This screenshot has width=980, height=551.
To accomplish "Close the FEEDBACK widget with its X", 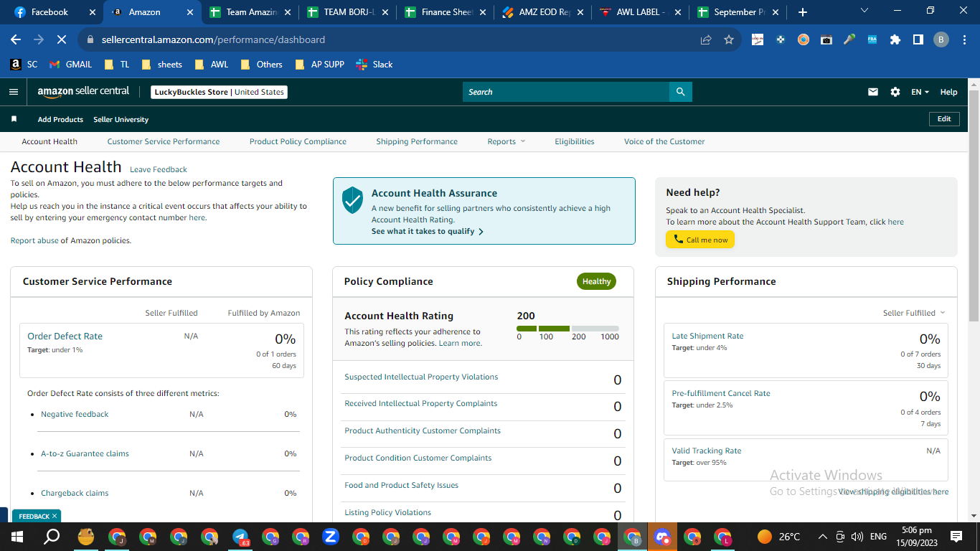I will [x=55, y=516].
